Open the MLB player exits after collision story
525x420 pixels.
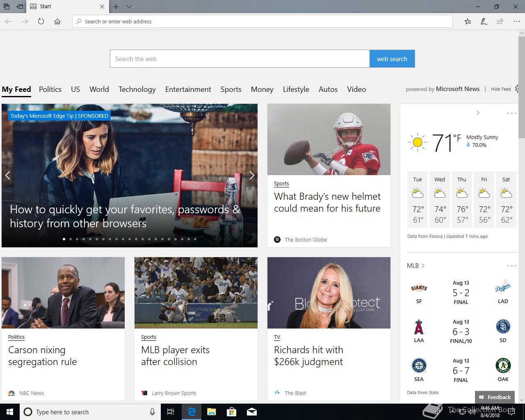click(x=176, y=356)
